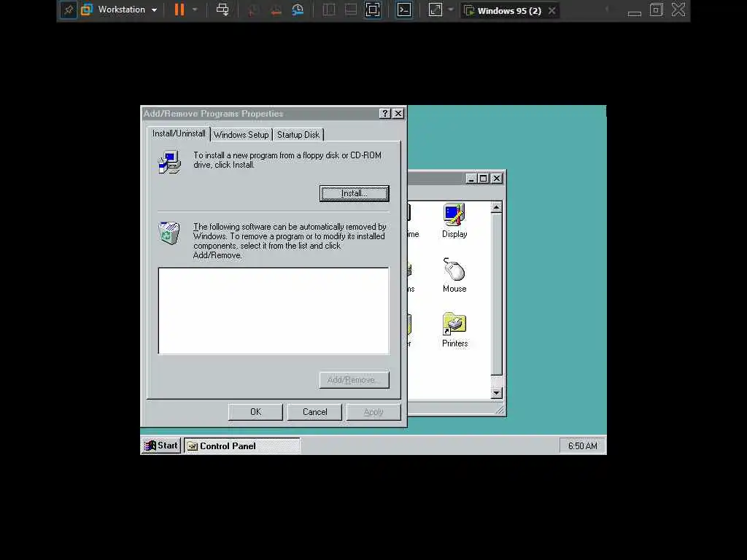Click the recycle bin uninstall icon
747x560 pixels.
point(169,233)
